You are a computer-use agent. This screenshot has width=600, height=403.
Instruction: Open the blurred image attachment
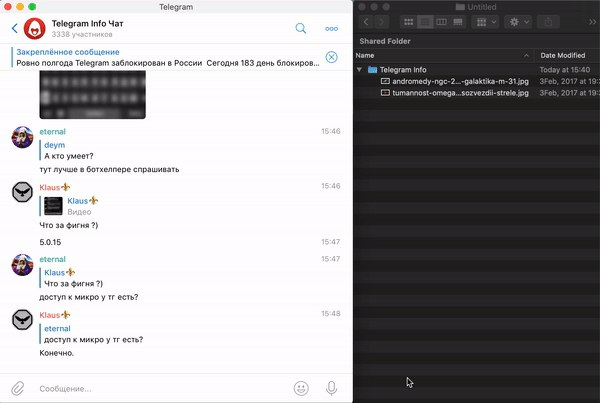click(x=93, y=95)
